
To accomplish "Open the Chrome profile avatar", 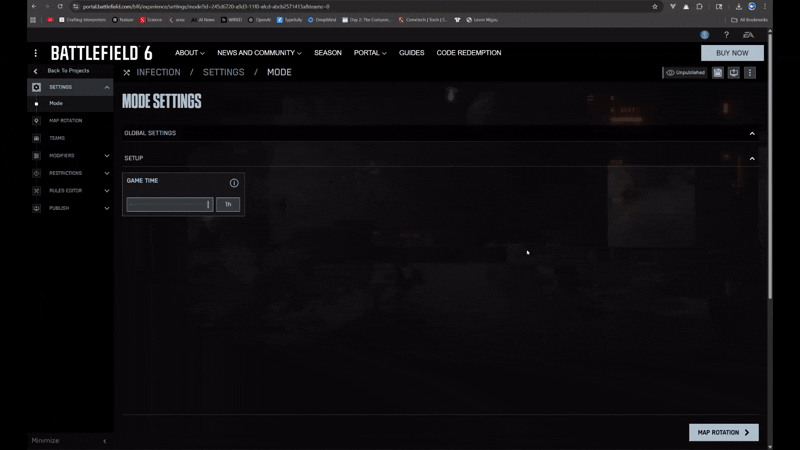I will coord(752,7).
